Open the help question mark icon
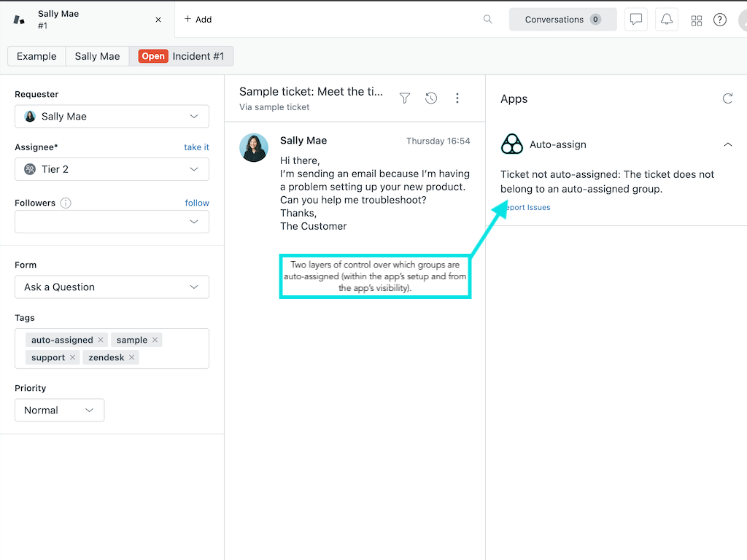 click(720, 20)
